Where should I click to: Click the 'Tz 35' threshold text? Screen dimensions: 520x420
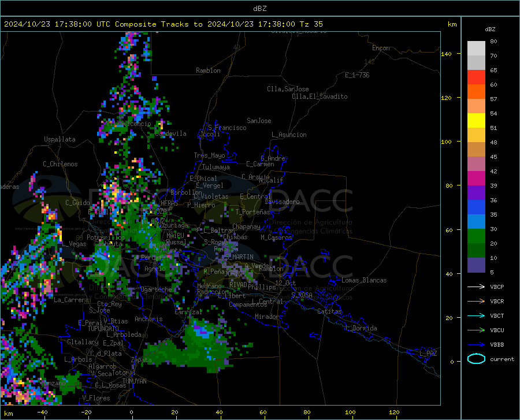click(311, 24)
